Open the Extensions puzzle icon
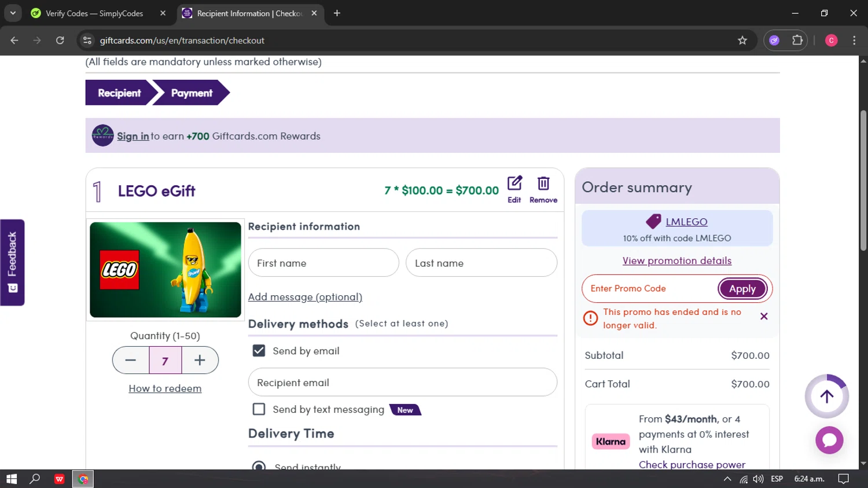The height and width of the screenshot is (488, 868). point(797,41)
